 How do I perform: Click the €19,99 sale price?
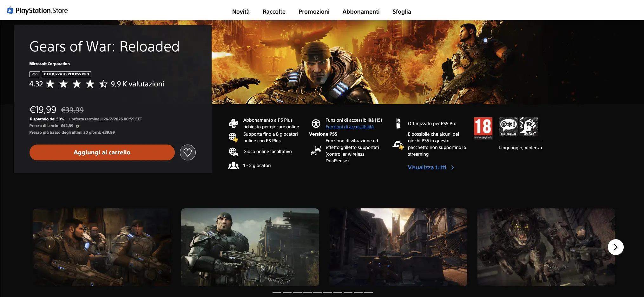(x=43, y=110)
